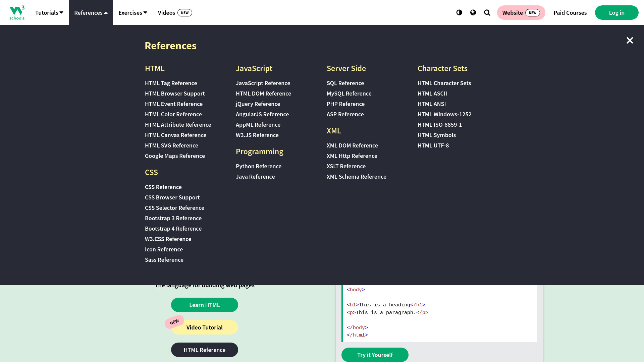Open HTML Color Reference
Image resolution: width=644 pixels, height=362 pixels.
click(173, 114)
